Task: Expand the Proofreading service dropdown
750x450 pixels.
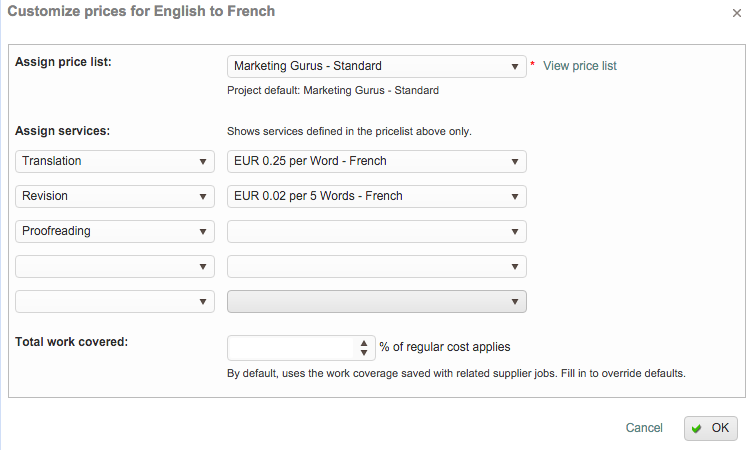Action: pyautogui.click(x=115, y=231)
